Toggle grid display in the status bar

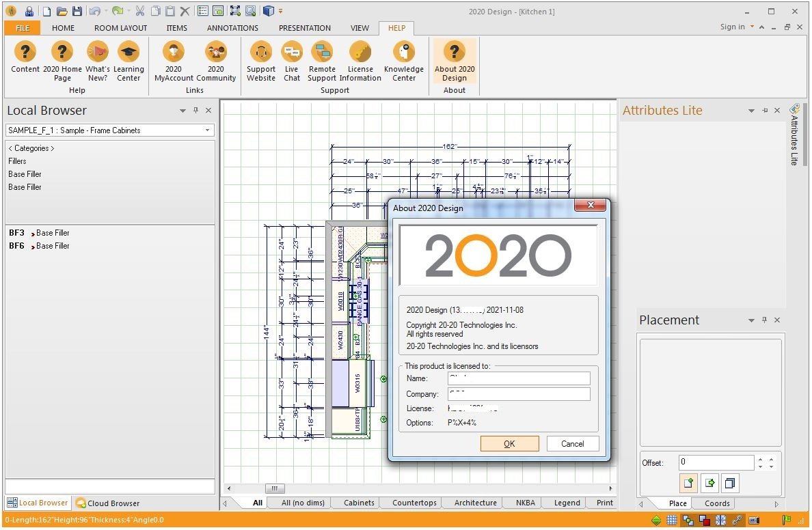pyautogui.click(x=672, y=520)
